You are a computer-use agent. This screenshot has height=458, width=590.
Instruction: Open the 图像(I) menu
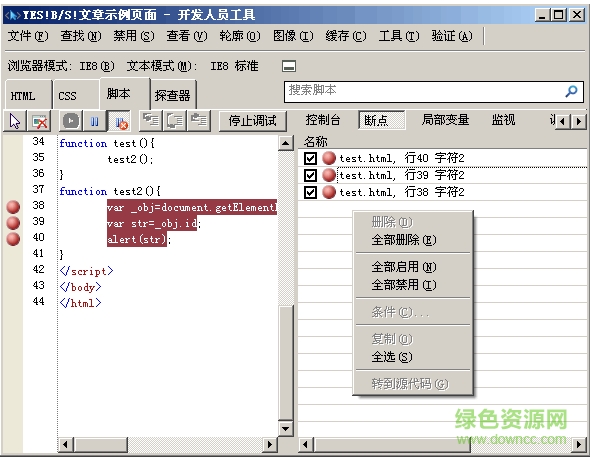(x=293, y=36)
